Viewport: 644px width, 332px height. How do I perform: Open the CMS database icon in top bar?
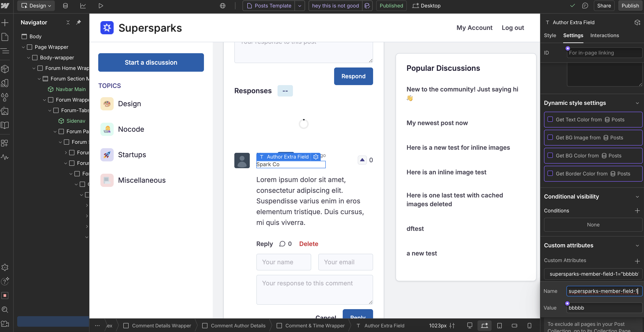(65, 5)
